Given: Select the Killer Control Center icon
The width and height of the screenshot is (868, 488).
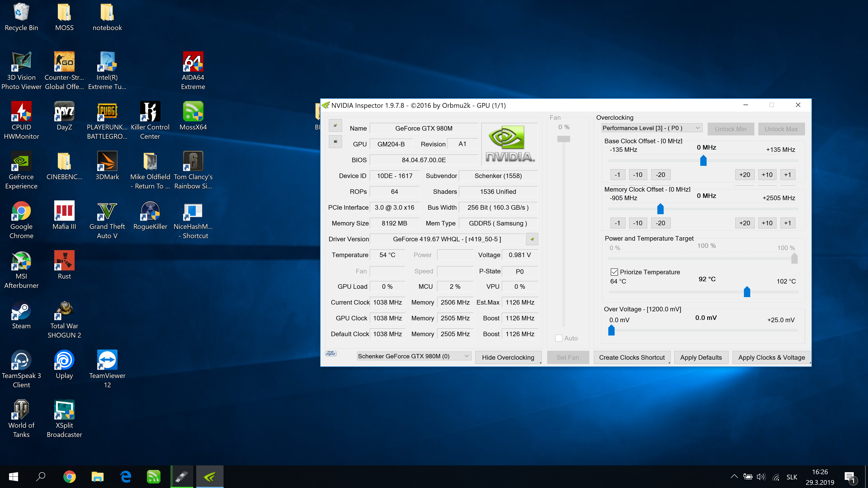Looking at the screenshot, I should [150, 121].
